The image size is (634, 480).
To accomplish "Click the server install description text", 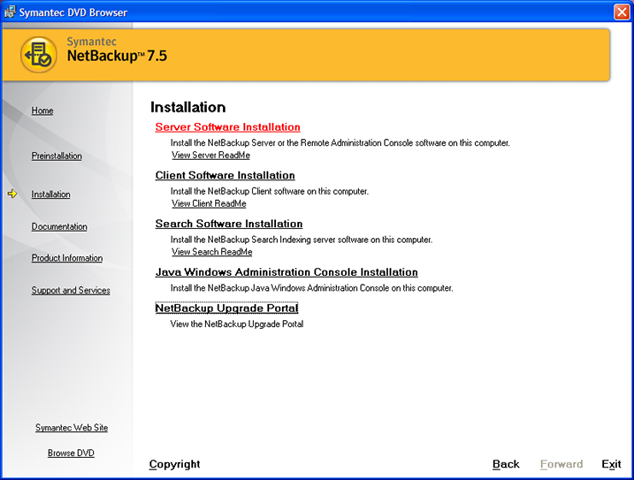I will tap(340, 143).
